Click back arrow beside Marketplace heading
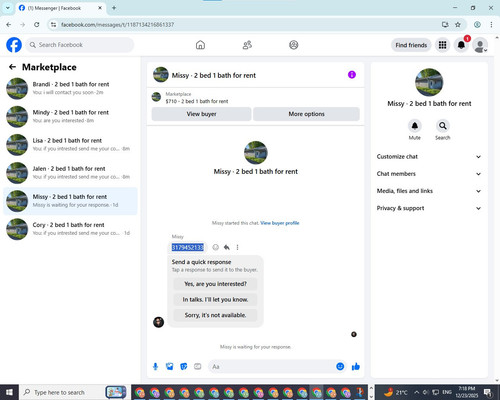Screen dimensions: 500x400 coord(12,67)
